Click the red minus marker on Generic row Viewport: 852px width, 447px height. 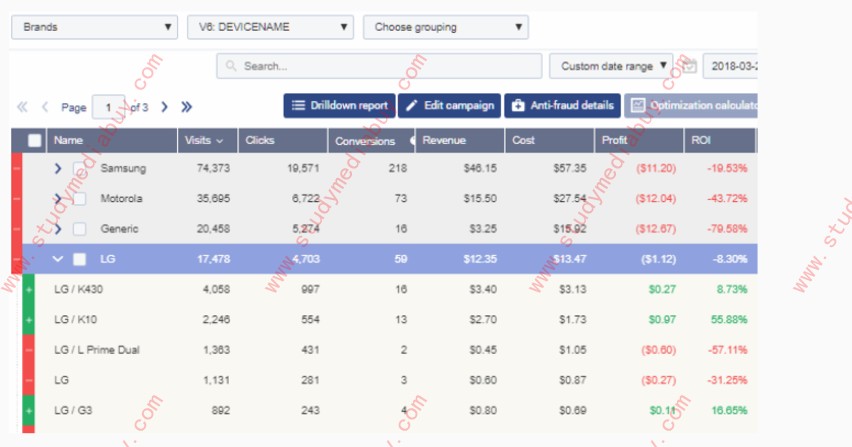coord(17,229)
